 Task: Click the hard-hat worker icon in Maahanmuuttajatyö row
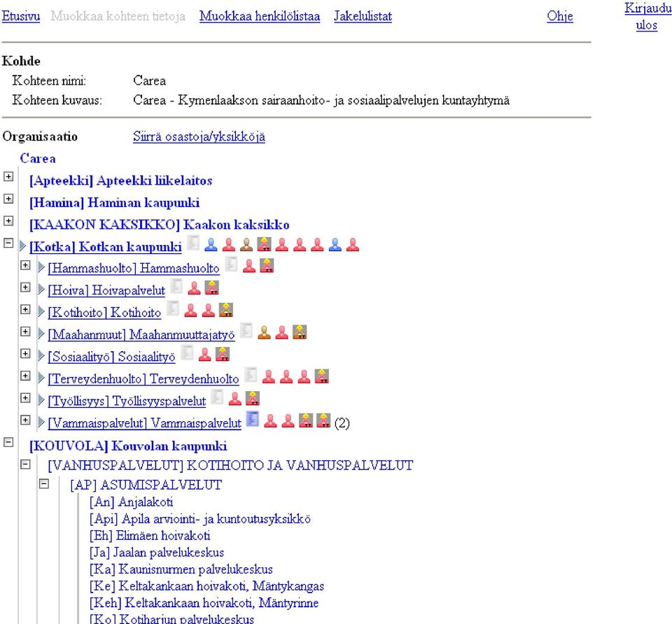pyautogui.click(x=300, y=332)
